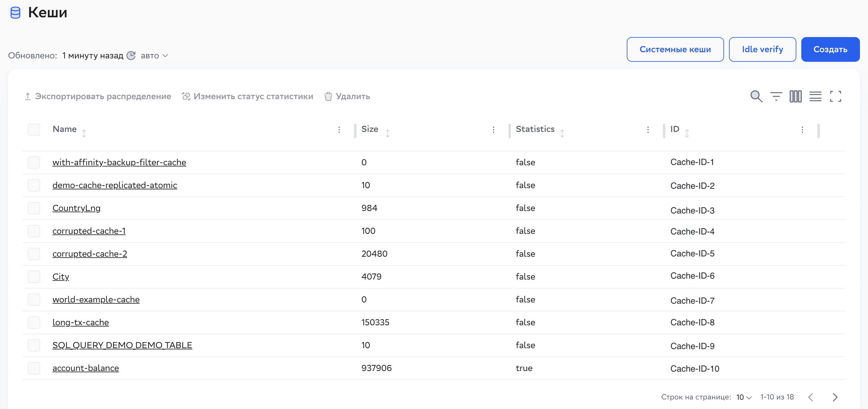Open rows per page dropdown
Viewport: 868px width, 409px height.
(x=744, y=397)
